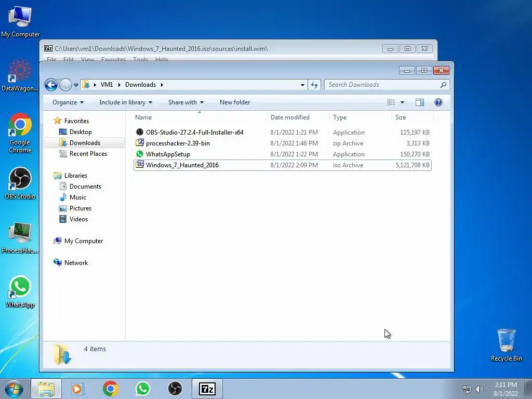532x399 pixels.
Task: Click the Recycle Bin icon
Action: click(x=506, y=345)
